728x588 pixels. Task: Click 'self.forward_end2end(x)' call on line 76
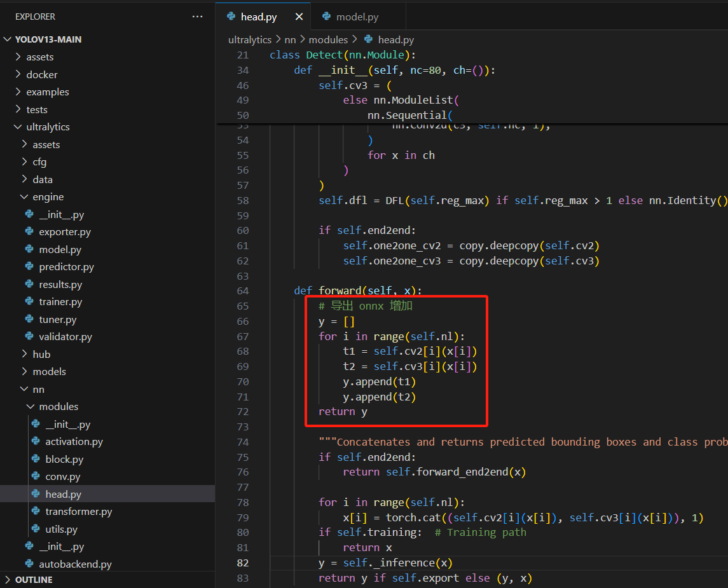pyautogui.click(x=456, y=472)
